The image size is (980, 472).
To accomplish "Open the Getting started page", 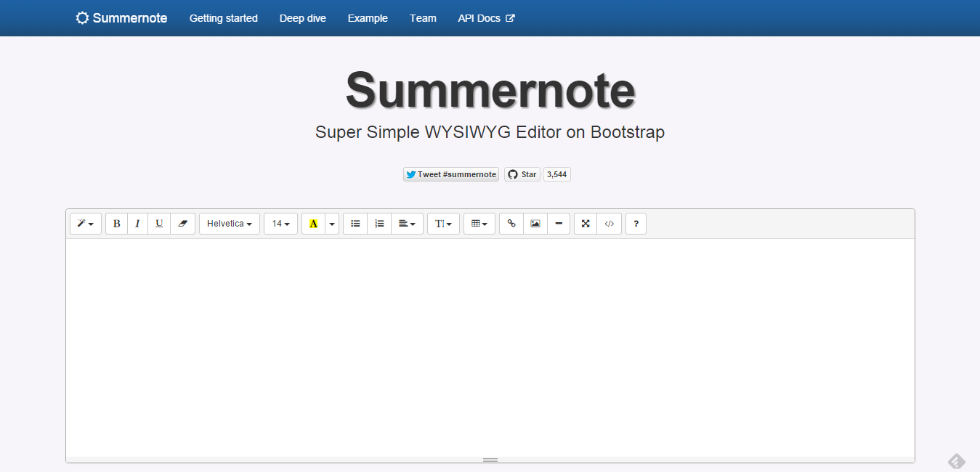I will tap(224, 18).
